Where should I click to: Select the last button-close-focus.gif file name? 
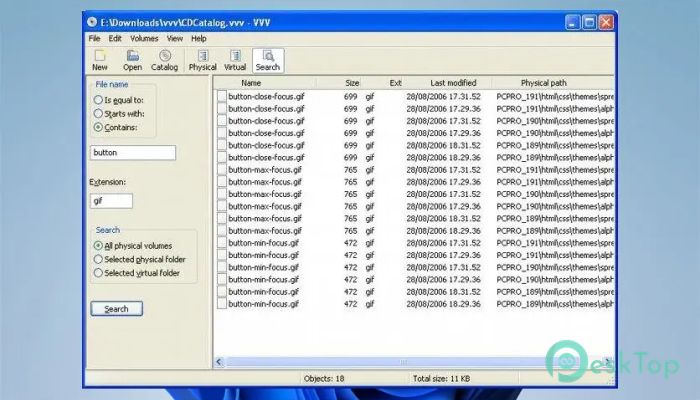(x=267, y=158)
